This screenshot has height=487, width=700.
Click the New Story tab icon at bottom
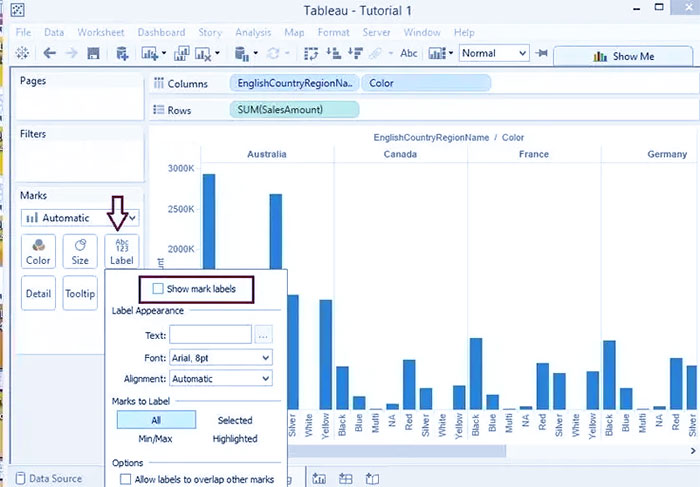coord(372,478)
